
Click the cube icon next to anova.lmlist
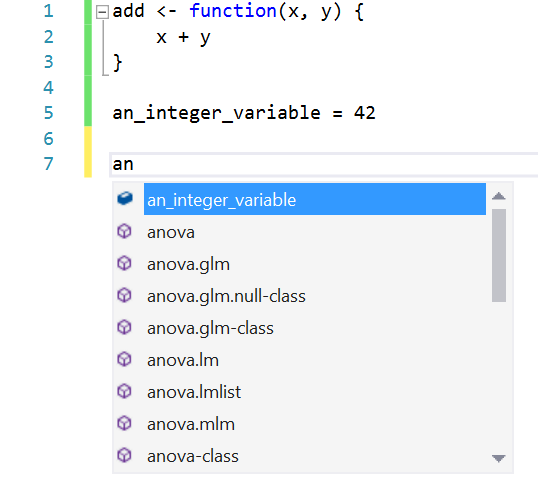(124, 391)
